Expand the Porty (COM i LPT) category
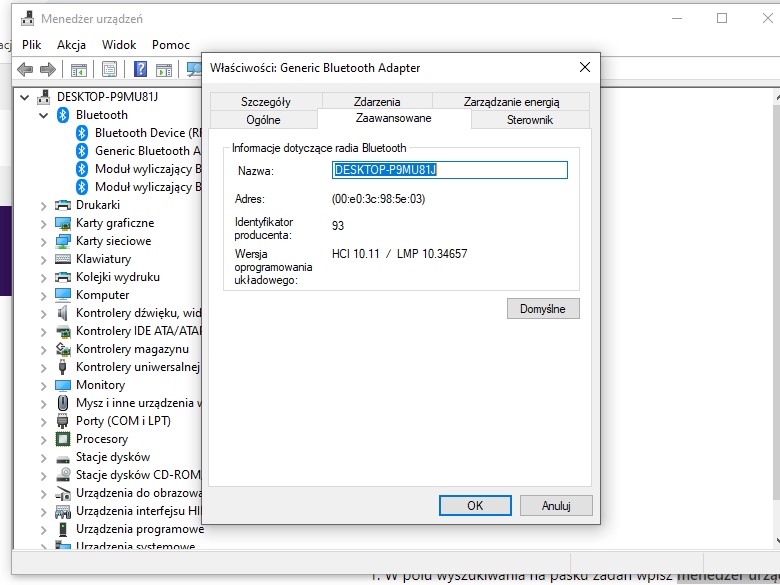The image size is (780, 585). pos(44,422)
